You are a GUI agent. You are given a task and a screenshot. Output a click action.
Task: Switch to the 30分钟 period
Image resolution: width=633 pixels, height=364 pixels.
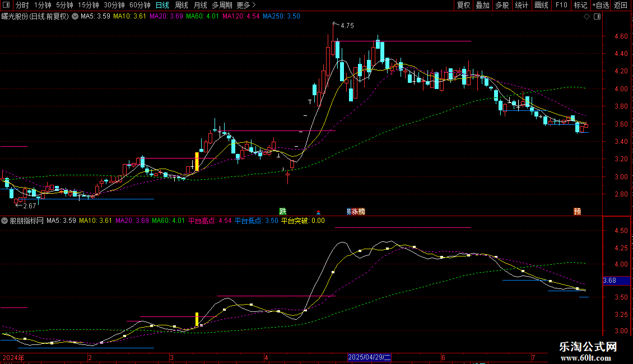pos(114,5)
